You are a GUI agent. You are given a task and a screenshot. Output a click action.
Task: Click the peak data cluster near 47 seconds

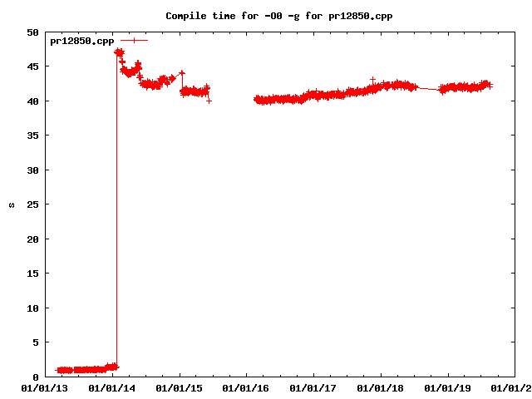(119, 52)
